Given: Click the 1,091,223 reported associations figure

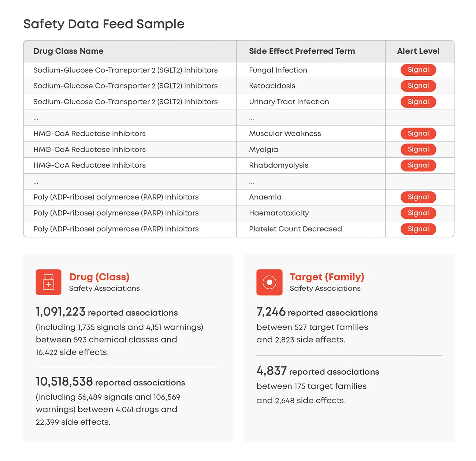Looking at the screenshot, I should point(61,312).
